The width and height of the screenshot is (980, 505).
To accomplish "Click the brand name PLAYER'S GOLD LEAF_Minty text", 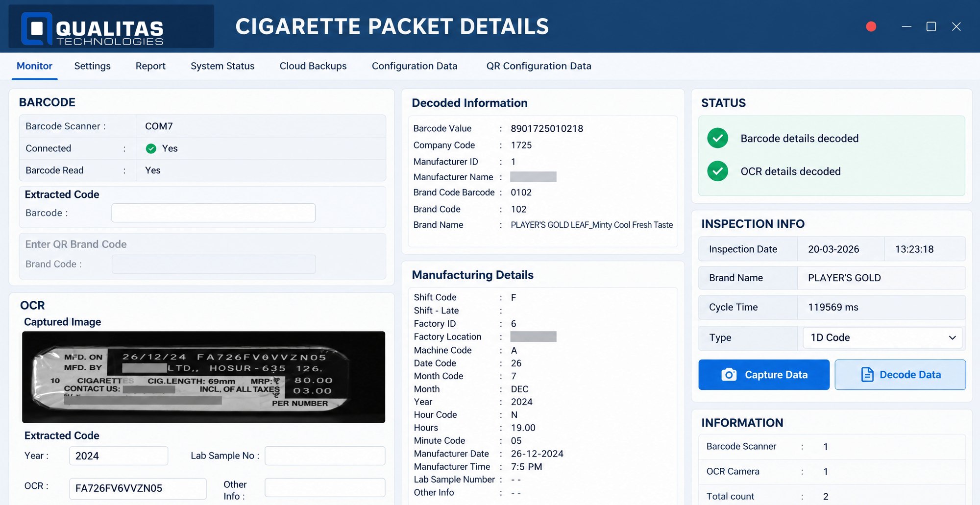I will point(591,225).
